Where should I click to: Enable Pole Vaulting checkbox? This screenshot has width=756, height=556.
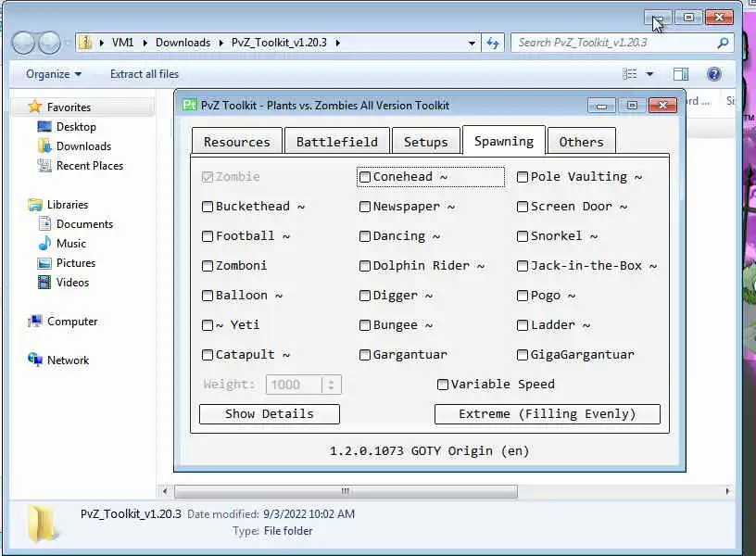click(x=523, y=177)
